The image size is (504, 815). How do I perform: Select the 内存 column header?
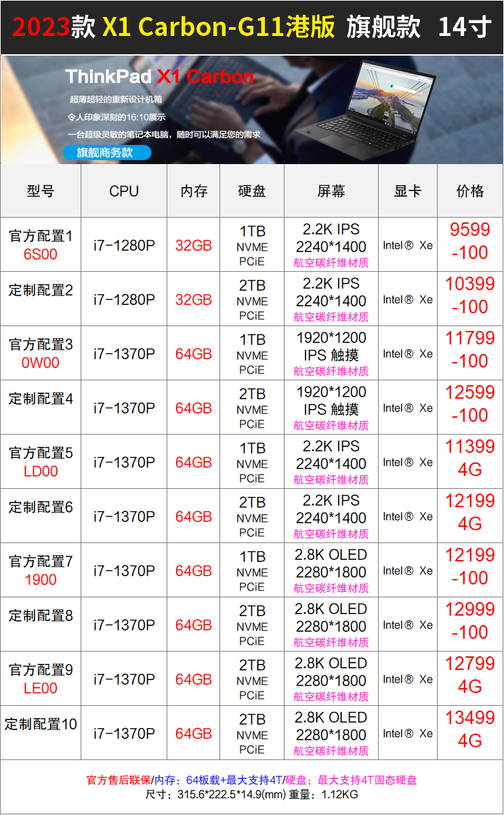[194, 191]
